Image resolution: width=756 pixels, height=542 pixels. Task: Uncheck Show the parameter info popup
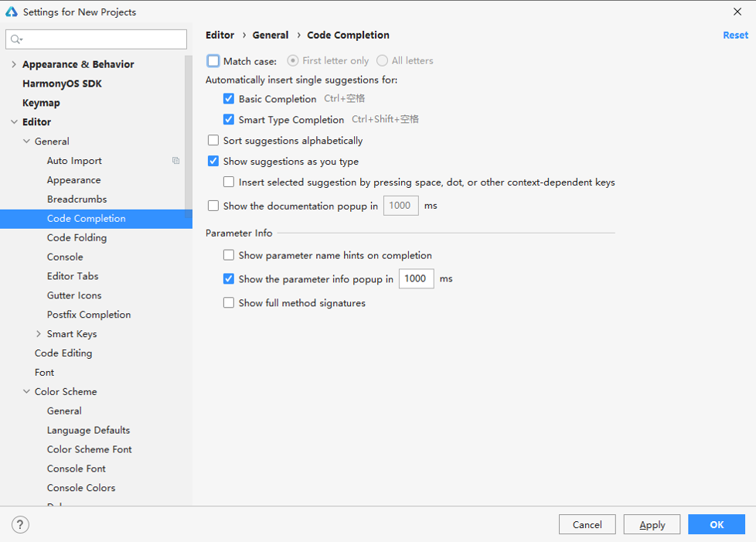229,279
